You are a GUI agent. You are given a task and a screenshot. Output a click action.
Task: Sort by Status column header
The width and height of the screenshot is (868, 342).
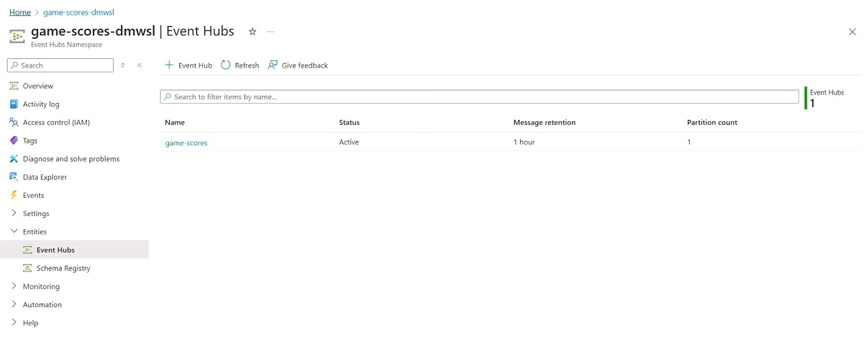click(x=349, y=122)
